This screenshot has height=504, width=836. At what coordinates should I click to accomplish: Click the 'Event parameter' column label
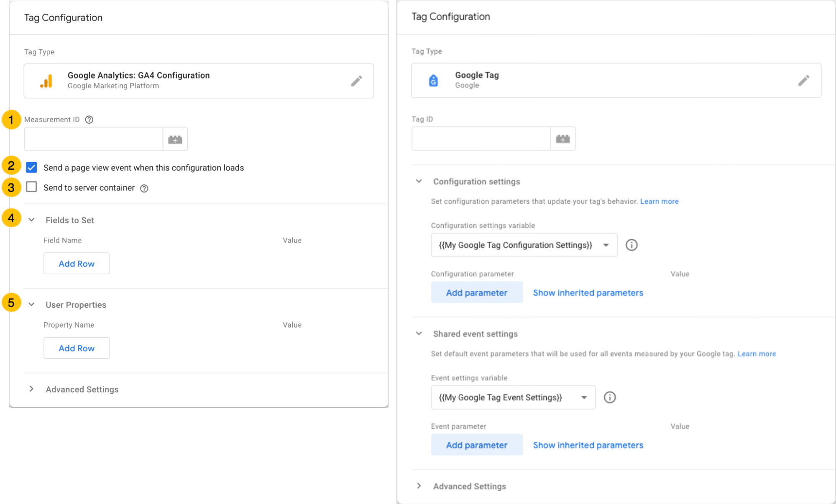pos(458,426)
